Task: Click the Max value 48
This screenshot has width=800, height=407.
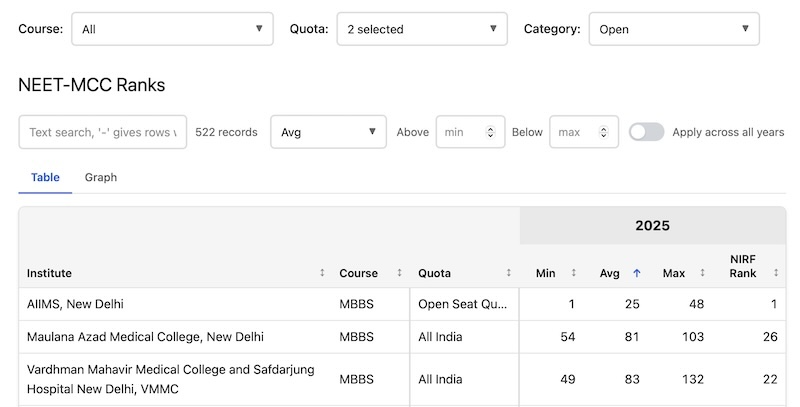Action: 696,304
